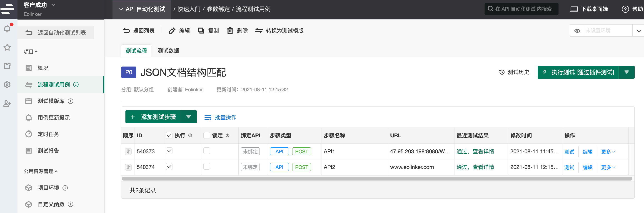This screenshot has width=644, height=213.
Task: Click the delete (删除) trash icon
Action: (230, 31)
